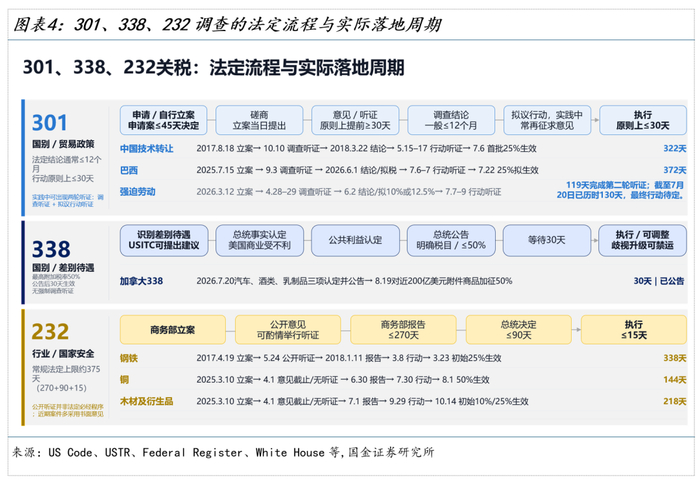This screenshot has height=482, width=700.
Task: Select the 调查结论 一般≤12个月 box
Action: [451, 120]
